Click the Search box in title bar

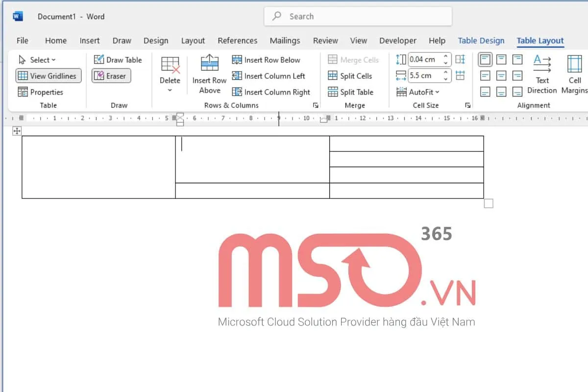[358, 16]
